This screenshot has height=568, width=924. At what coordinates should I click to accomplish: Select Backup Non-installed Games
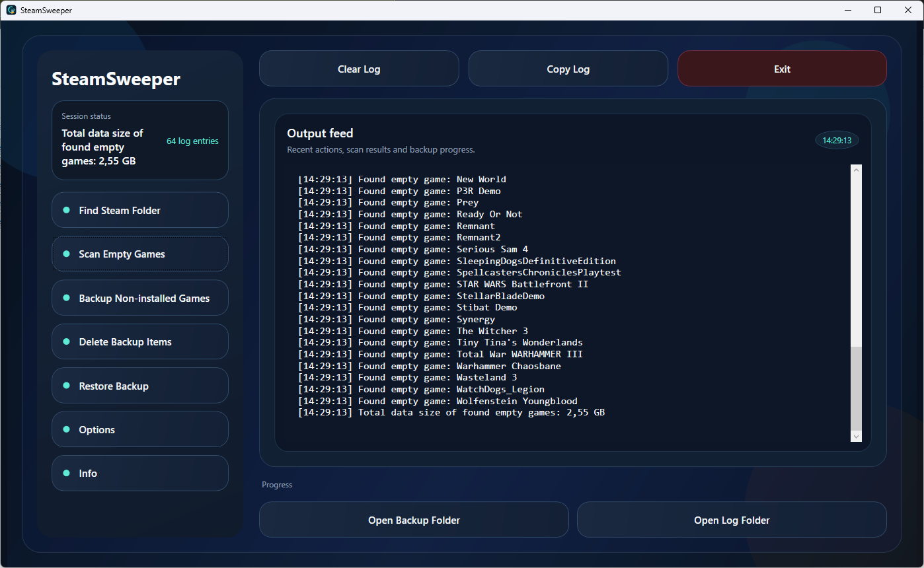(x=140, y=298)
